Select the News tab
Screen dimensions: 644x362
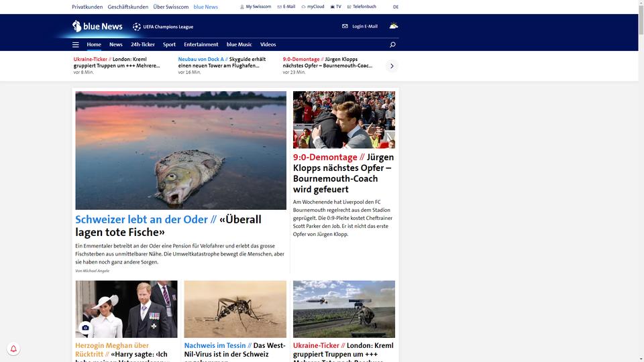pyautogui.click(x=116, y=44)
